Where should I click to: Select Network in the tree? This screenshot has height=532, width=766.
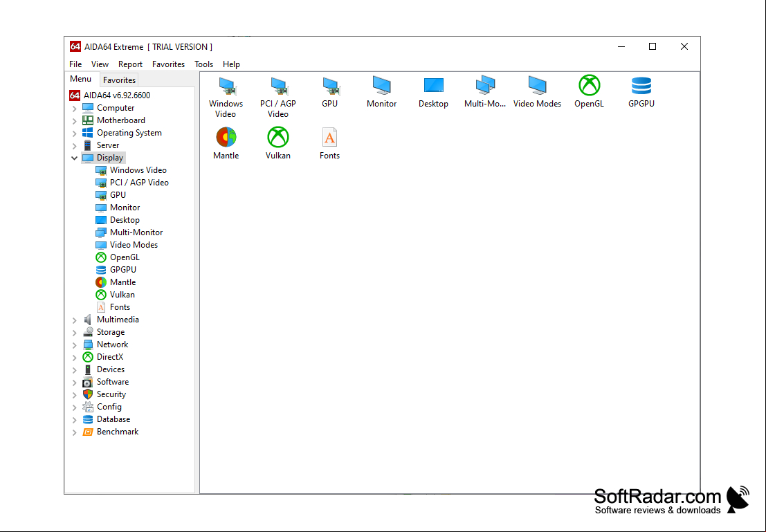coord(105,345)
